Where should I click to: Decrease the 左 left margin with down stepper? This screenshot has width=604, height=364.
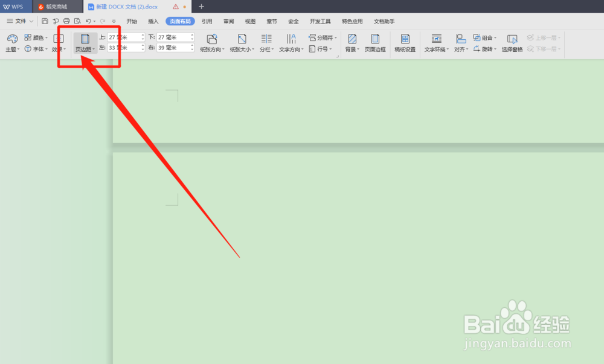click(143, 50)
